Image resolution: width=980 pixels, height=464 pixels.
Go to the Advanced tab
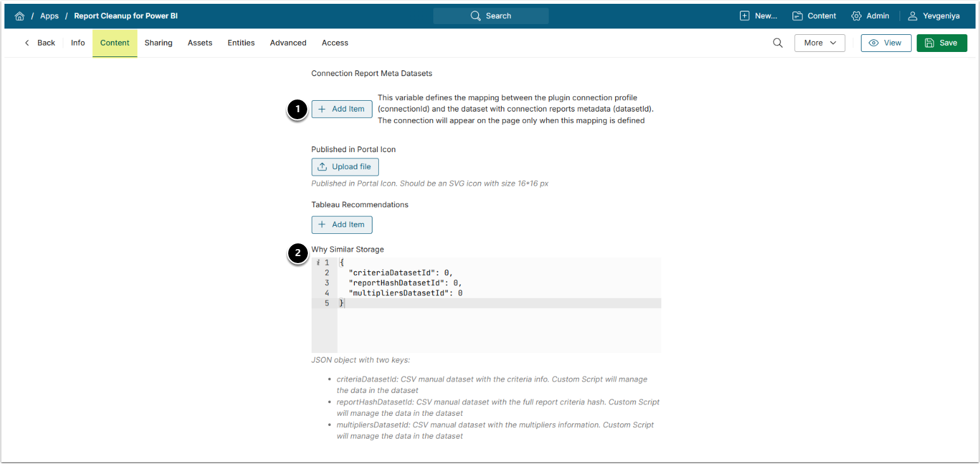coord(288,43)
